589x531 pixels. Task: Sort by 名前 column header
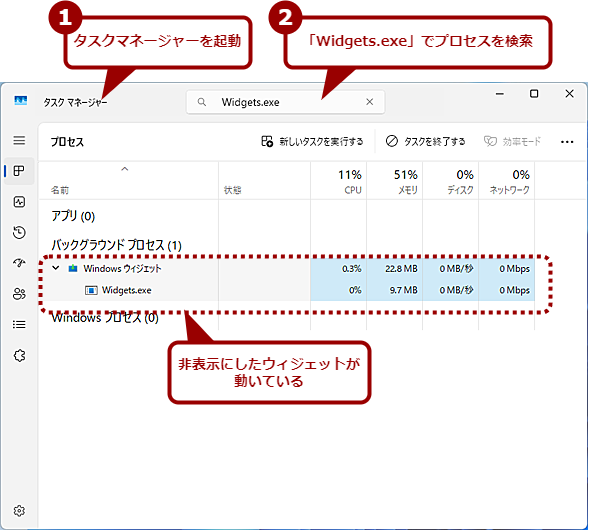(128, 181)
